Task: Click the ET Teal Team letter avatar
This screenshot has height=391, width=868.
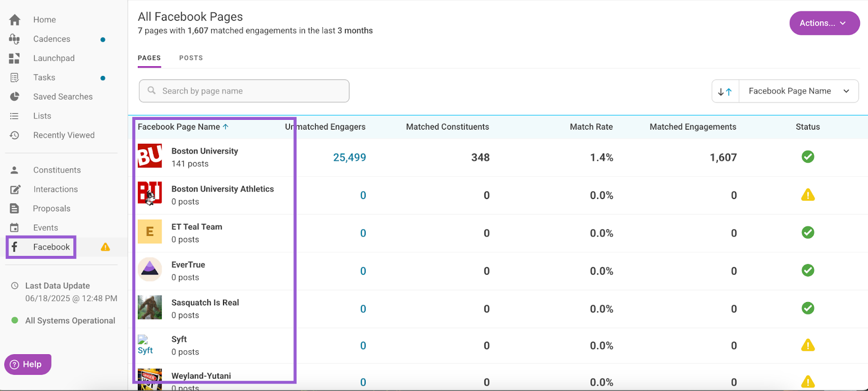Action: 150,232
